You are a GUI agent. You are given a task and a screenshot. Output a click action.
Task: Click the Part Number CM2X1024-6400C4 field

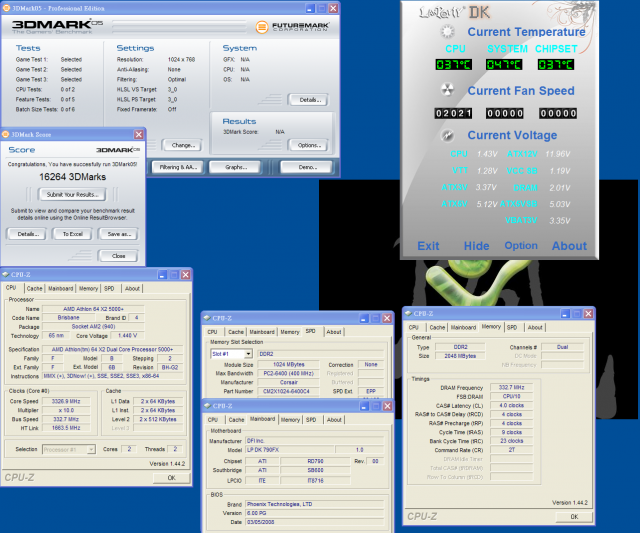[288, 391]
